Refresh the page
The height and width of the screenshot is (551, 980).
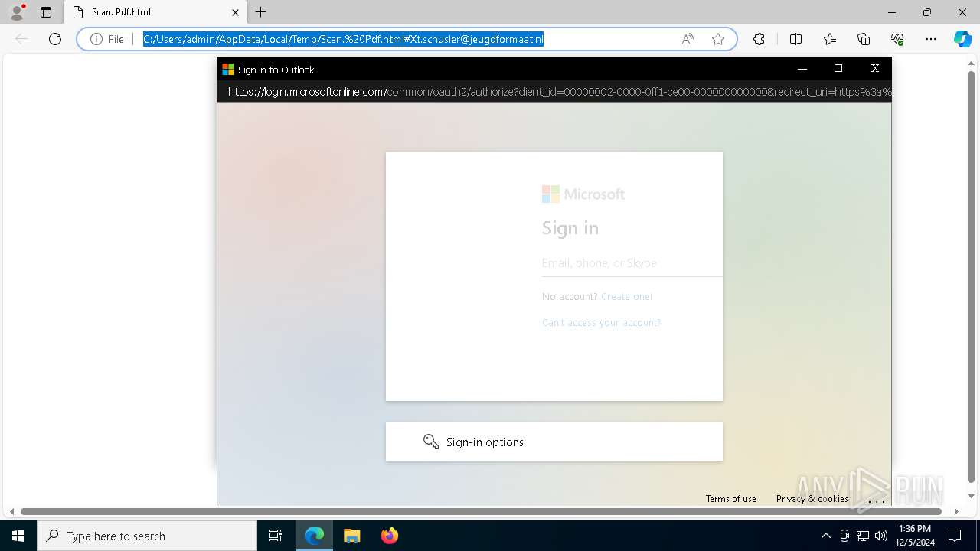(x=55, y=39)
